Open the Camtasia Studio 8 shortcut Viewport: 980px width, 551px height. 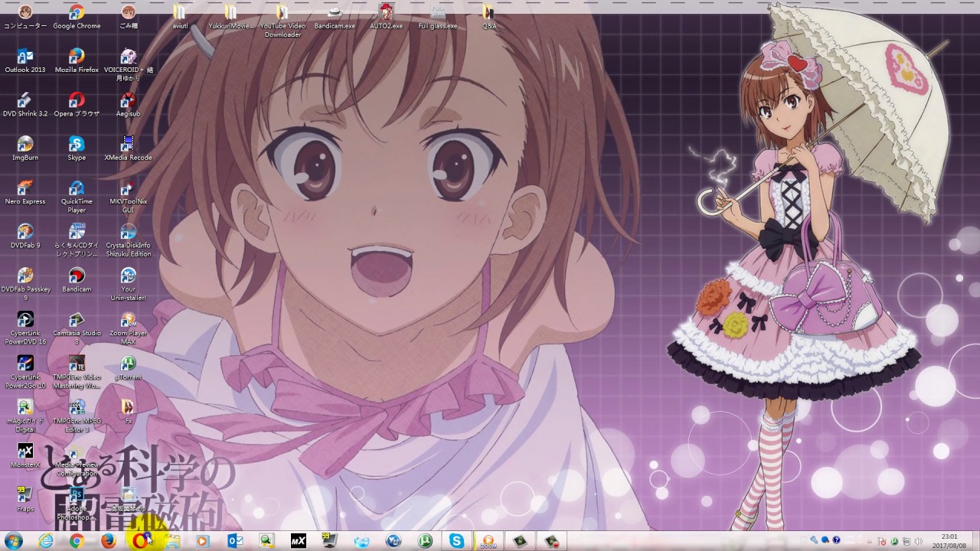[77, 328]
